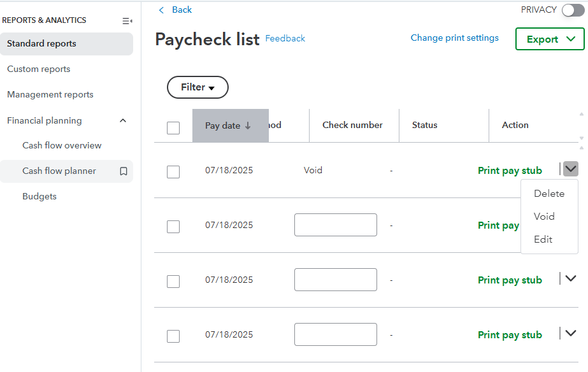588x372 pixels.
Task: Check the select-all checkbox in header
Action: (173, 127)
